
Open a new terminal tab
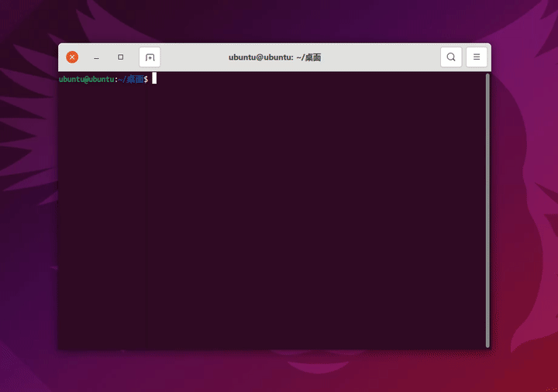(150, 57)
